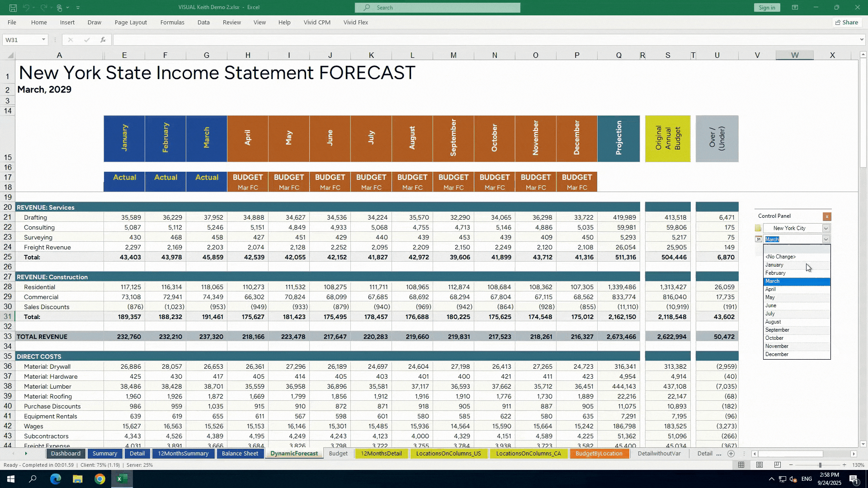The width and height of the screenshot is (868, 488).
Task: Open the Name Box dropdown arrow
Action: (43, 40)
